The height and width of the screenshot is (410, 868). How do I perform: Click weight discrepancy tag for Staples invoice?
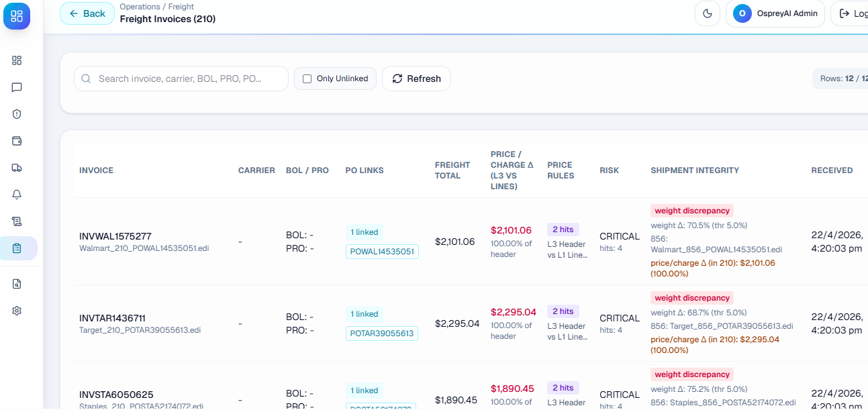692,374
